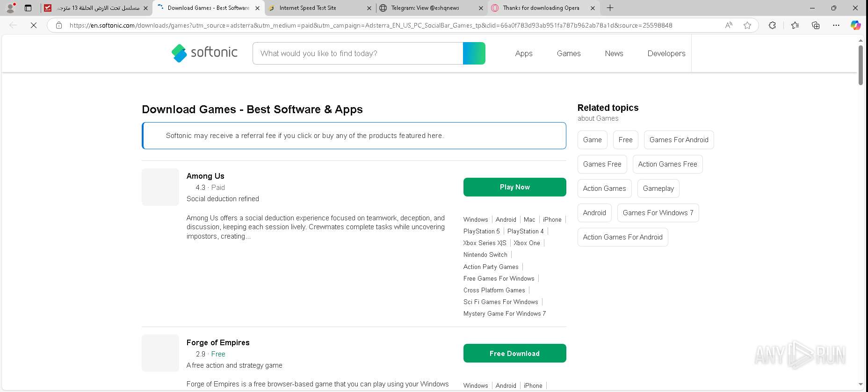Open the Forge of Empires title link
The image size is (868, 392).
(x=218, y=342)
